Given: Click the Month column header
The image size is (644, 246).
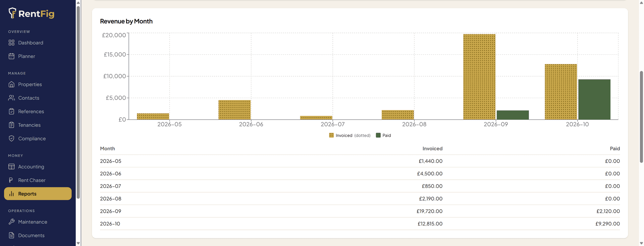Looking at the screenshot, I should coord(107,149).
